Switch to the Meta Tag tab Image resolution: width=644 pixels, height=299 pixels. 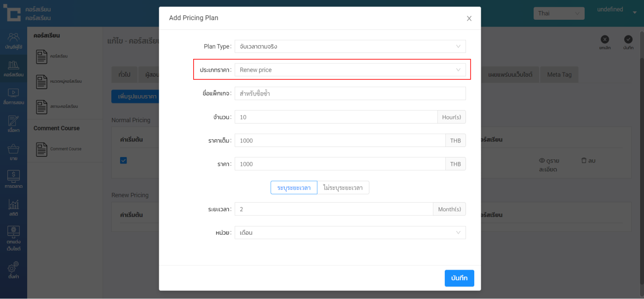point(559,74)
